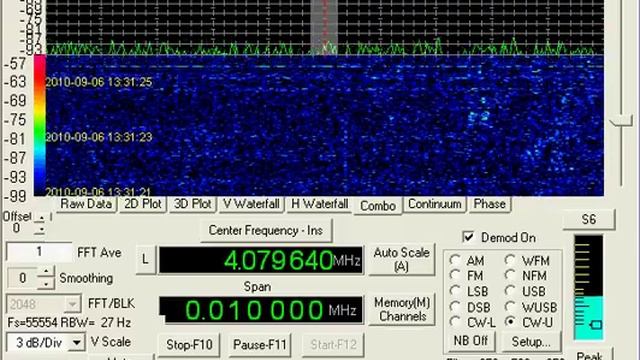
Task: Click the grey tuning marker in spectrum
Action: [324, 27]
